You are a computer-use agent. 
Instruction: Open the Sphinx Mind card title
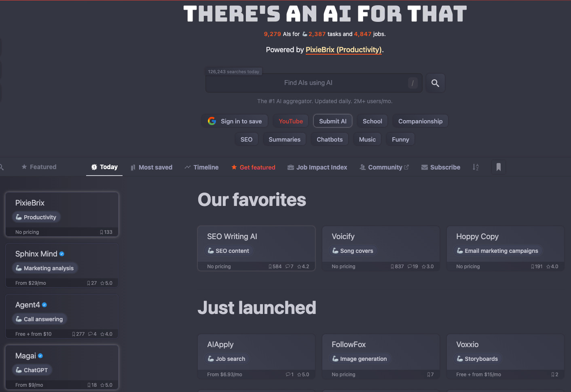point(36,254)
